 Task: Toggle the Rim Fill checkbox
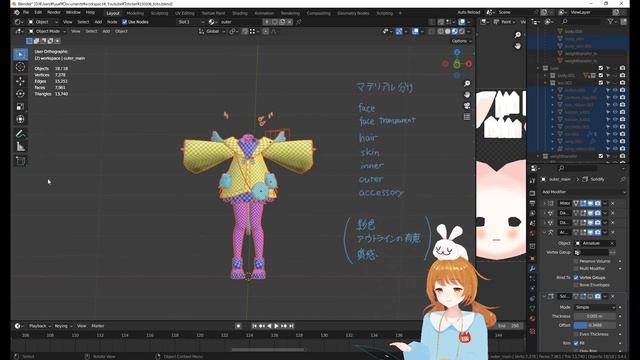click(576, 343)
